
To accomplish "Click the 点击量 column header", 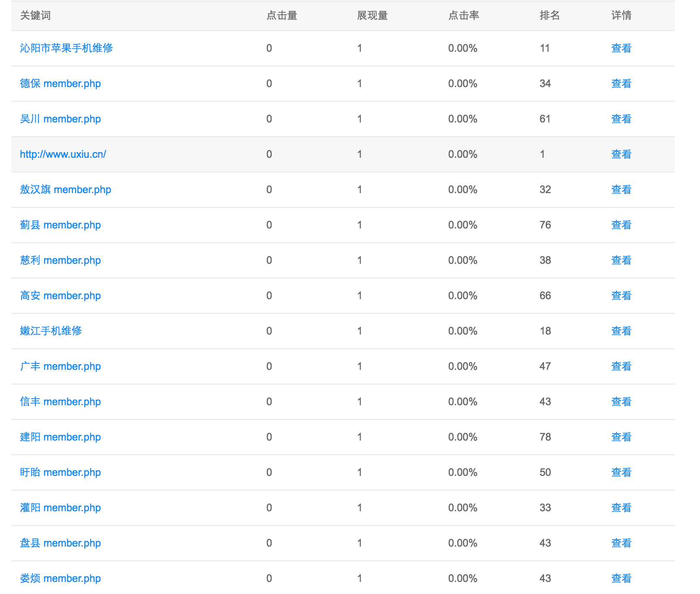I will coord(282,16).
